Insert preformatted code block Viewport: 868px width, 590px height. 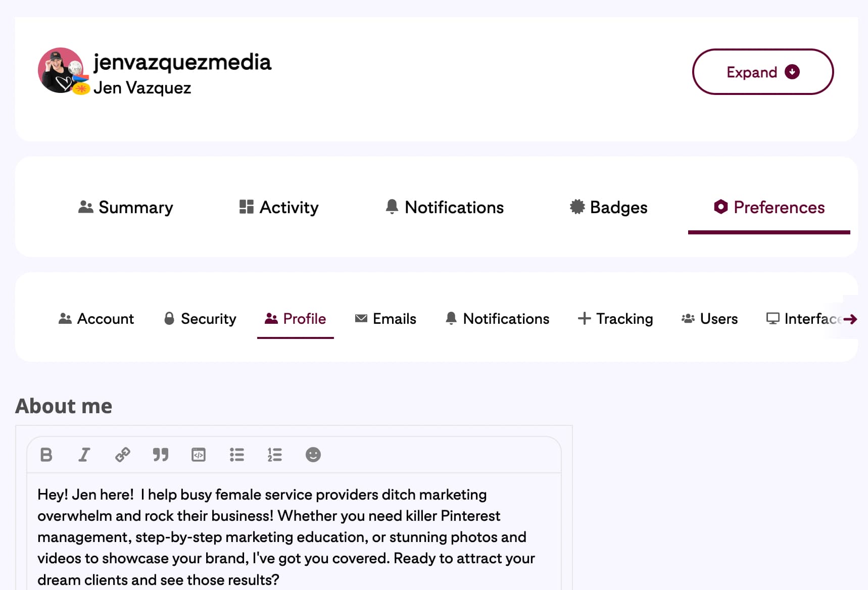(199, 455)
